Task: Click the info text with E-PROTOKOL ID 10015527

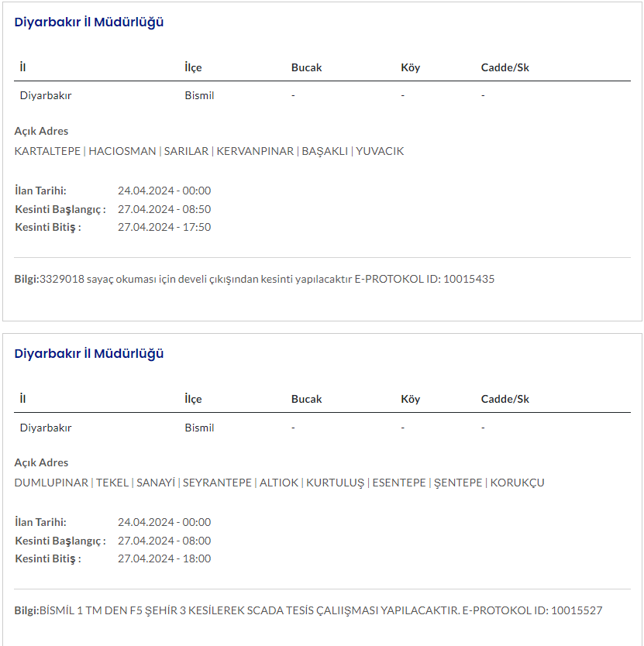Action: 308,610
